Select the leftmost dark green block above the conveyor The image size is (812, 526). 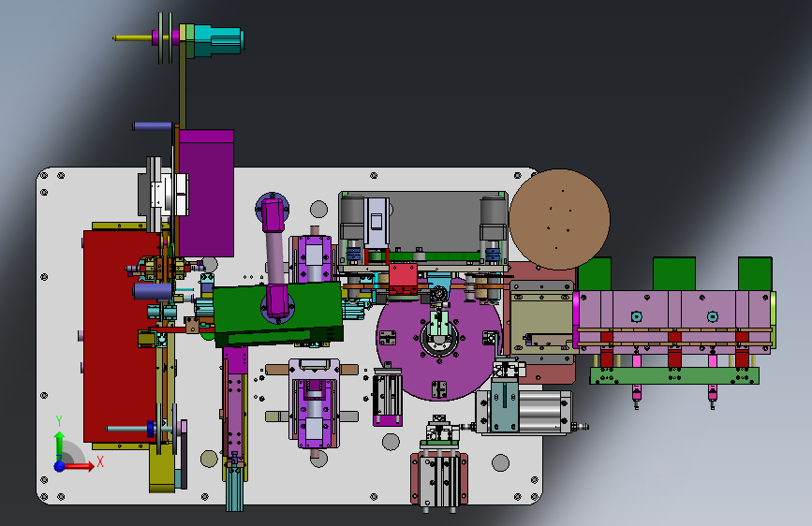coord(595,274)
